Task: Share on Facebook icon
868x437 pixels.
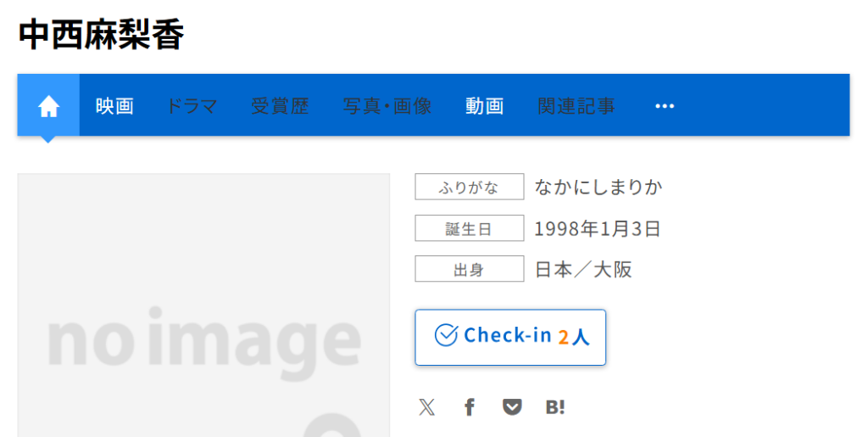Action: tap(470, 407)
